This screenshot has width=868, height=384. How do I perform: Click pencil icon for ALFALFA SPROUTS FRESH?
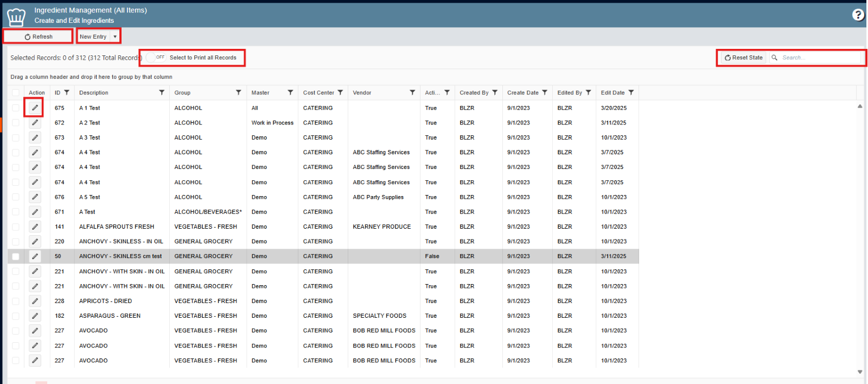tap(35, 226)
